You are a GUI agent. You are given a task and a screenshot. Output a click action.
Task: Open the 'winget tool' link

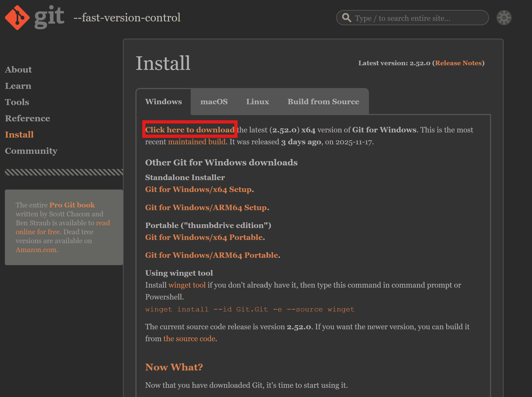187,285
